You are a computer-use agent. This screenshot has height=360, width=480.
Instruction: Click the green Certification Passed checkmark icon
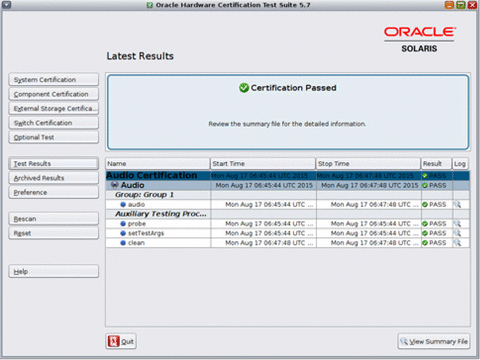[244, 88]
